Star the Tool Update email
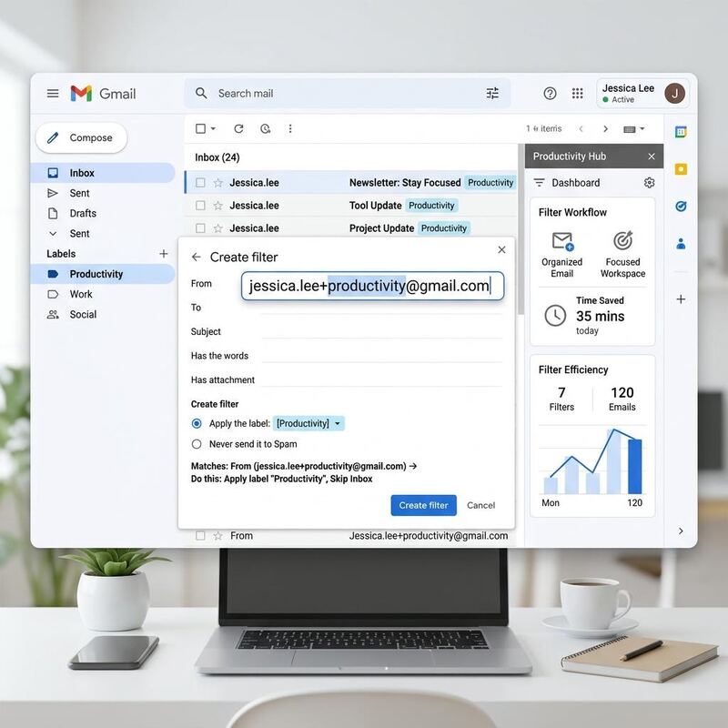Image resolution: width=728 pixels, height=728 pixels. pyautogui.click(x=217, y=206)
